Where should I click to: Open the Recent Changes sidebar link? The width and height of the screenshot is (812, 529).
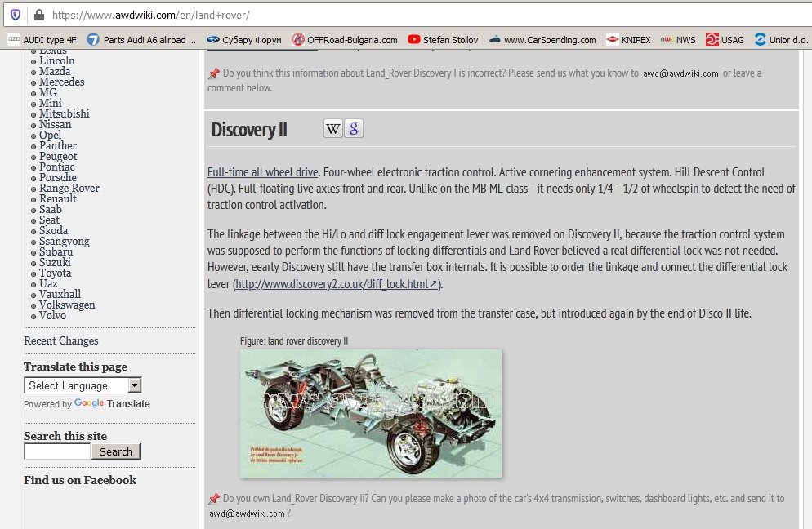tap(61, 340)
